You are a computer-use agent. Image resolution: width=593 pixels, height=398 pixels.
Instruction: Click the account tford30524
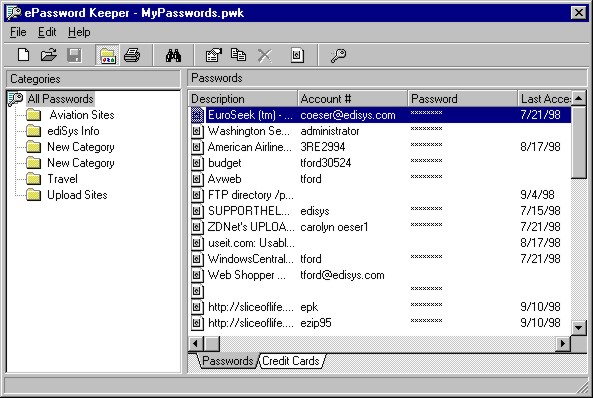(325, 163)
